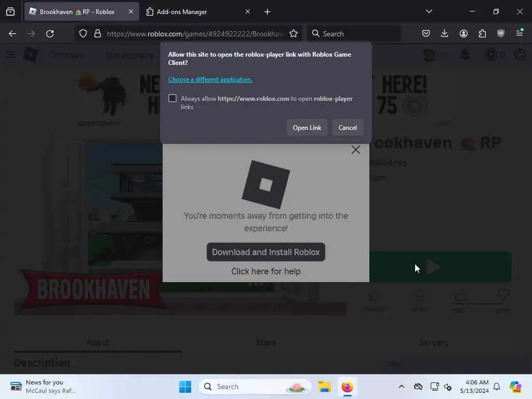Close the Add-ons Manager tab
The width and height of the screenshot is (532, 399).
[248, 11]
